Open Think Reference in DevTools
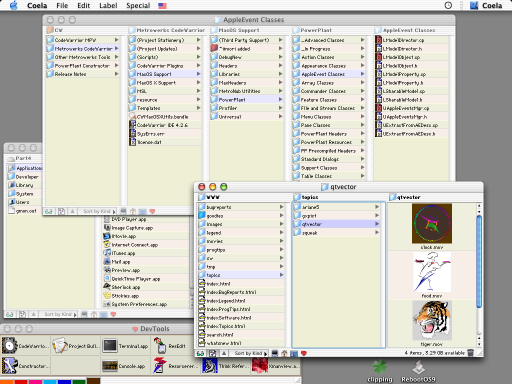This screenshot has height=384, width=512. coord(210,366)
